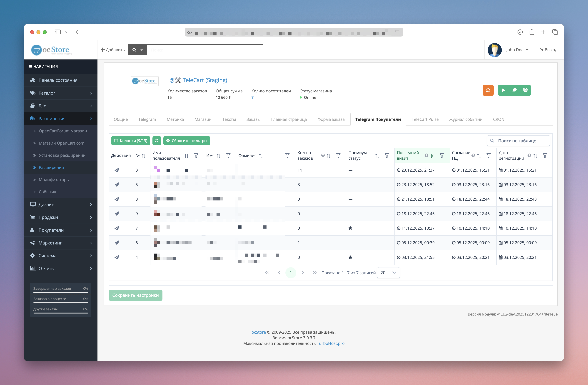Toggle sort on № column
This screenshot has height=385, width=588.
[x=144, y=156]
